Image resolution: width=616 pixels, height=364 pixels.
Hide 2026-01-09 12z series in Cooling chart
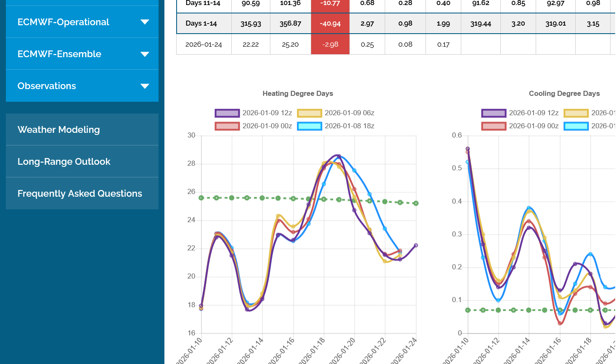pyautogui.click(x=494, y=113)
